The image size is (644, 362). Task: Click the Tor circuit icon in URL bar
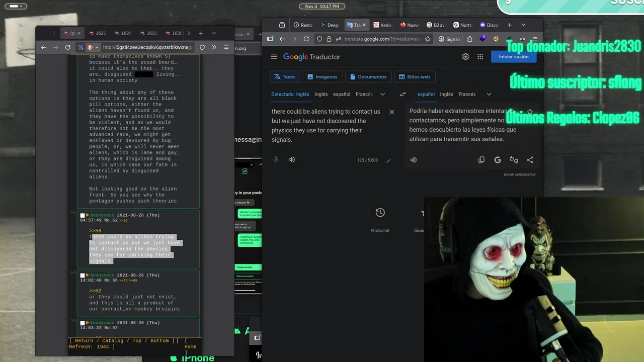pyautogui.click(x=81, y=47)
